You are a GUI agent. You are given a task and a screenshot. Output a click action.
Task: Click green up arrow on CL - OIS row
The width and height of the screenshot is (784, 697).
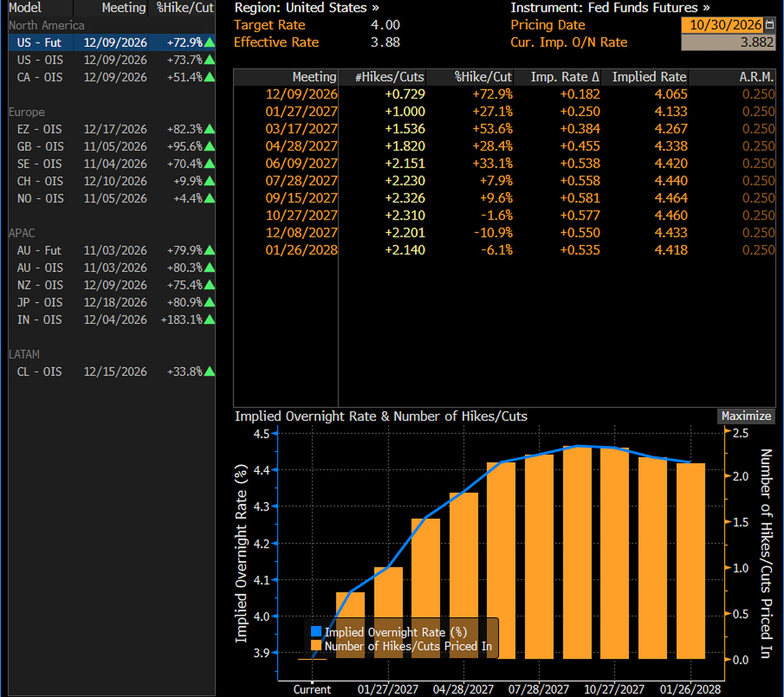(x=209, y=372)
